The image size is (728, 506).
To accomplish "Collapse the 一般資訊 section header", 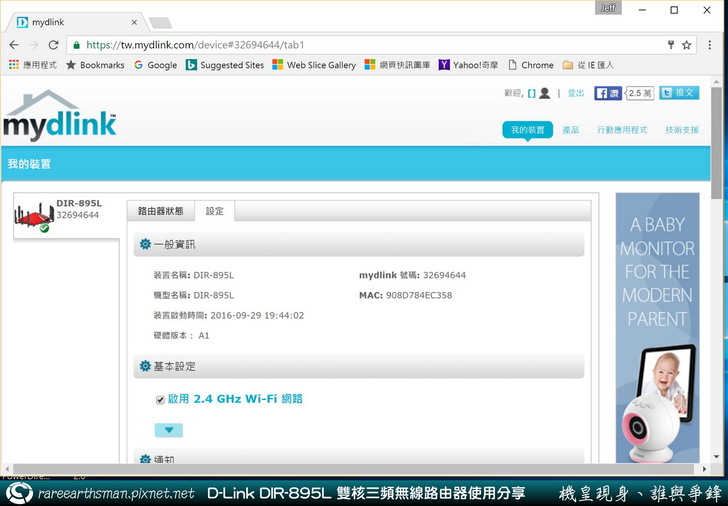I will 359,244.
